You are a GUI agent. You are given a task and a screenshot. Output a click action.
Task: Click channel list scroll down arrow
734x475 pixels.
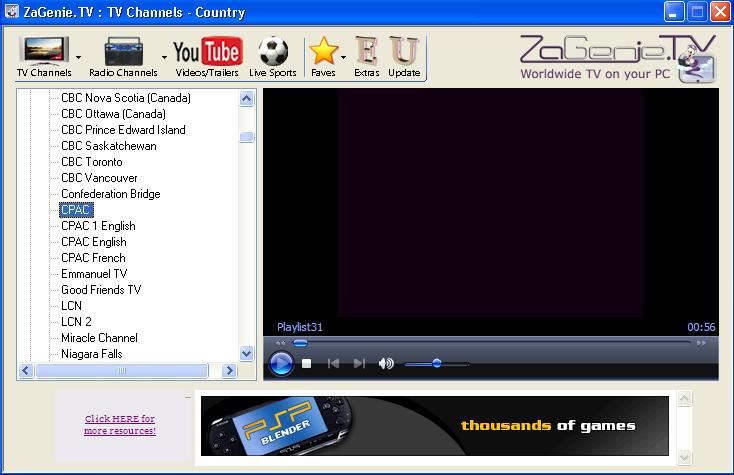(246, 353)
